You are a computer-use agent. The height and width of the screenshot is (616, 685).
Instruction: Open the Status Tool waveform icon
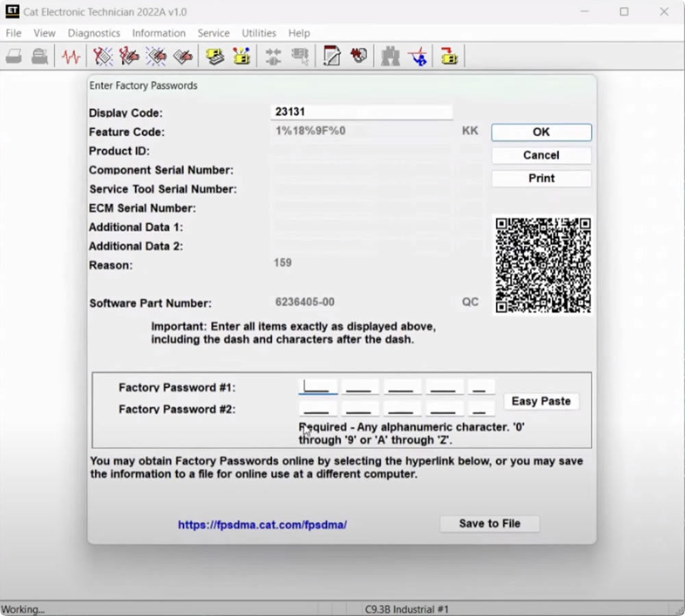click(71, 56)
